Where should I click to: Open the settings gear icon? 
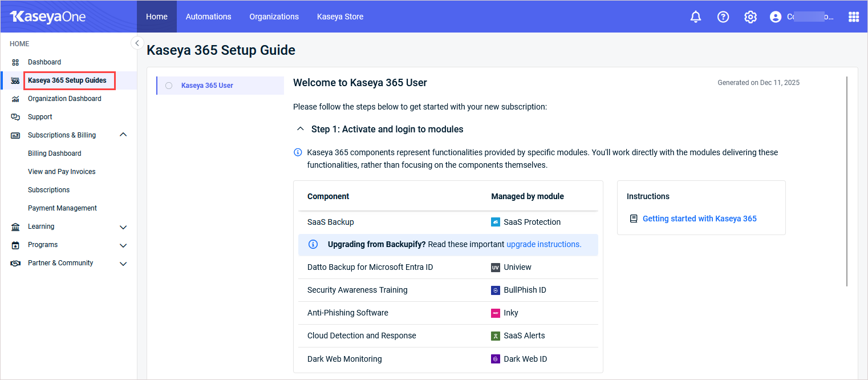pyautogui.click(x=751, y=17)
